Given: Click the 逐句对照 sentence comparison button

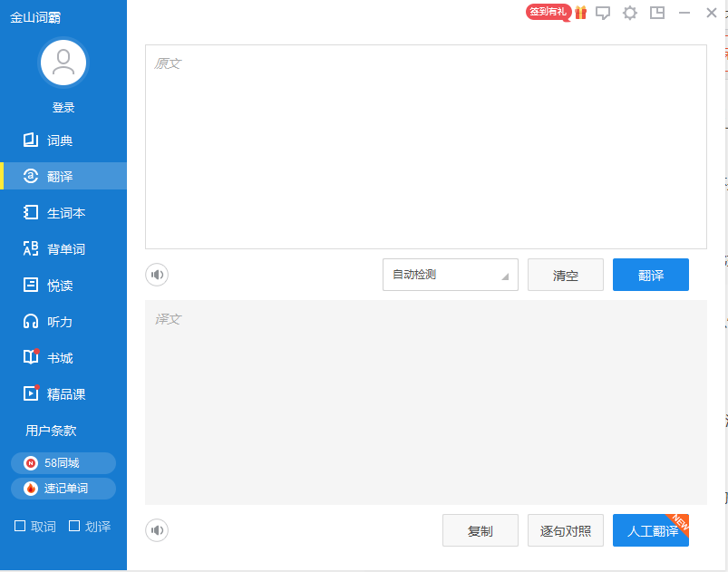Looking at the screenshot, I should pyautogui.click(x=566, y=530).
